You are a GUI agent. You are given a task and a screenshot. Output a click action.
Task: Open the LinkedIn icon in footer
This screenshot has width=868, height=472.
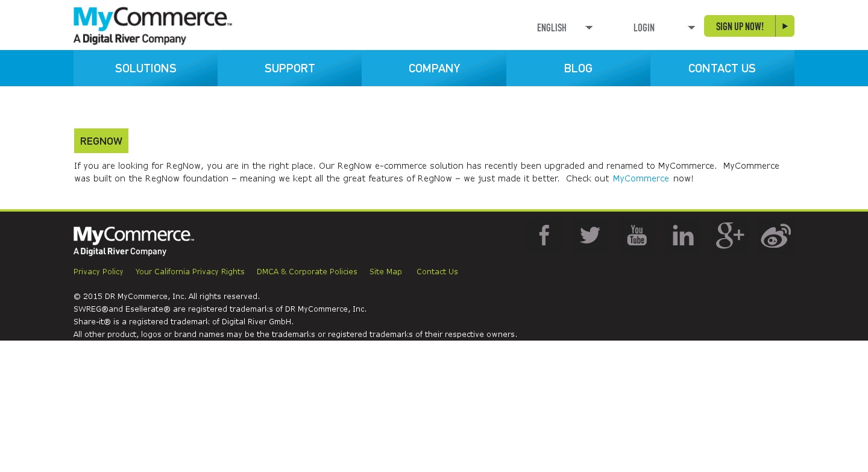click(x=683, y=235)
